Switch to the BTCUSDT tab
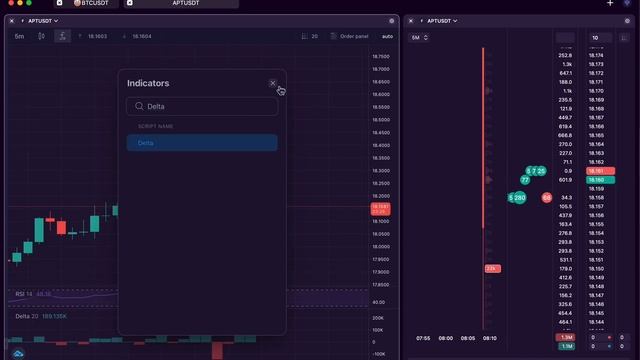This screenshot has height=360, width=640. (x=87, y=3)
